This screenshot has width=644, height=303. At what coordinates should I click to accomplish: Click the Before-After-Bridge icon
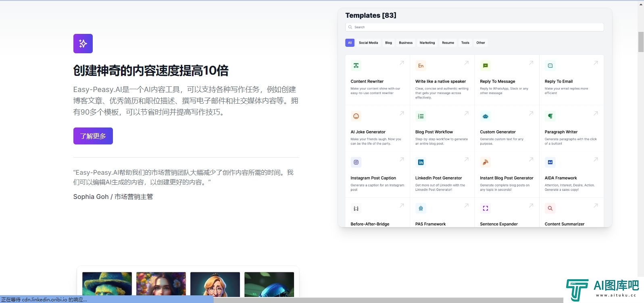coord(356,209)
